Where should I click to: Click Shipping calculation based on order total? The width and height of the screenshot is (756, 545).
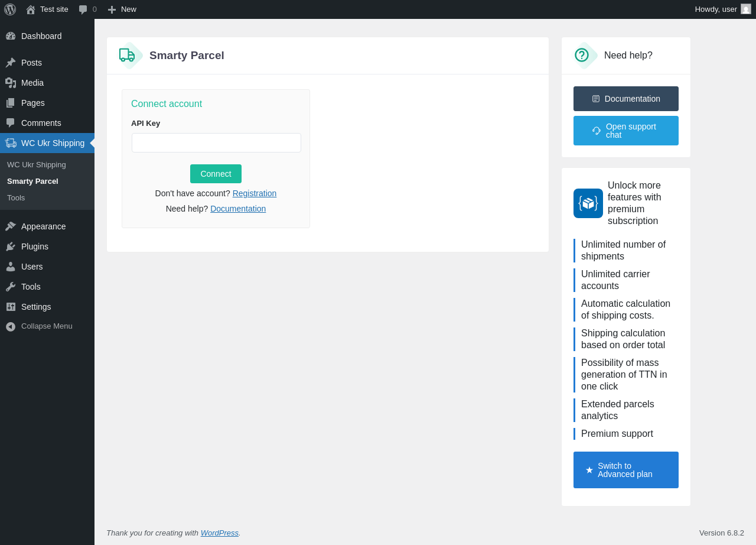(x=623, y=339)
